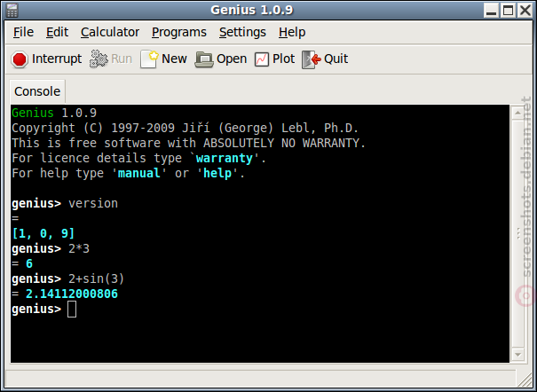
Task: Click the Quit button label
Action: 336,59
